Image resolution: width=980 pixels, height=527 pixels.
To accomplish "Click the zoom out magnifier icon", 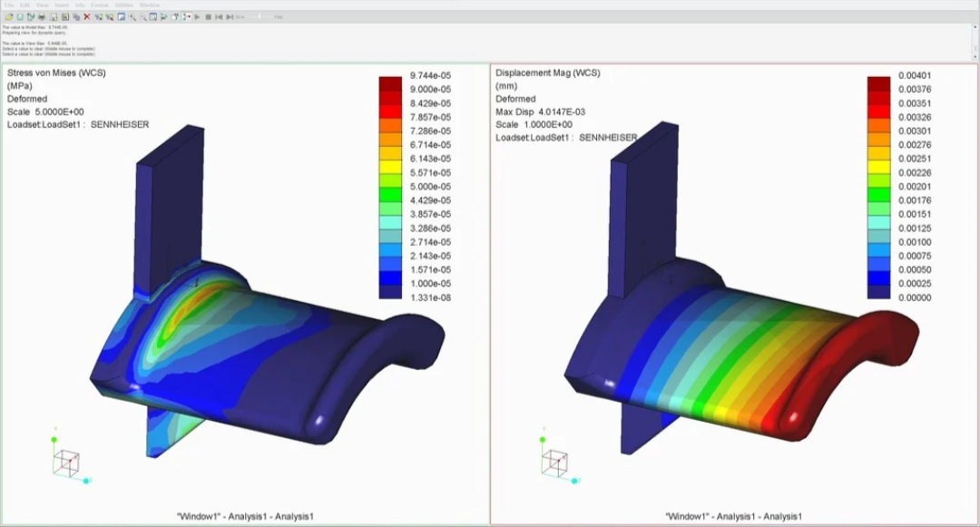I will coord(142,17).
